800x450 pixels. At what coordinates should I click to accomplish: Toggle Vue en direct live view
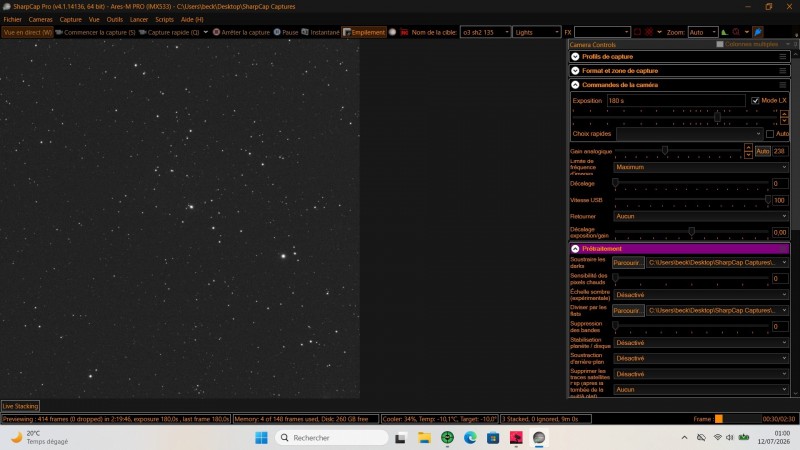pos(28,32)
